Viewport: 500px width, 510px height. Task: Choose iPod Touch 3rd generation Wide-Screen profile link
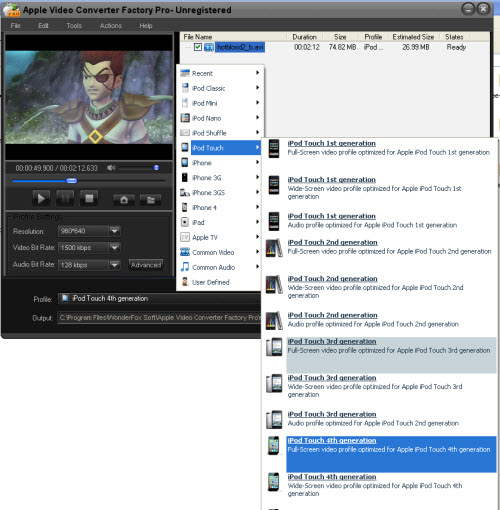point(332,378)
